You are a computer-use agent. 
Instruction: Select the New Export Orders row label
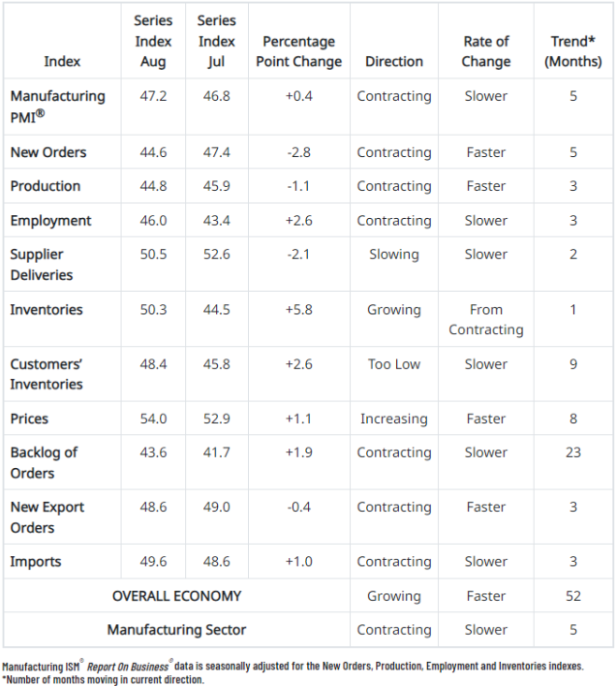coord(47,517)
